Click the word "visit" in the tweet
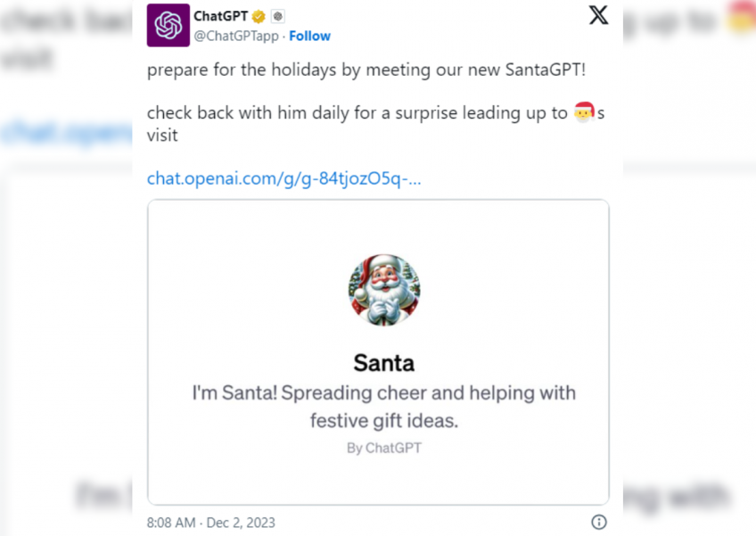This screenshot has height=536, width=756. (x=162, y=136)
